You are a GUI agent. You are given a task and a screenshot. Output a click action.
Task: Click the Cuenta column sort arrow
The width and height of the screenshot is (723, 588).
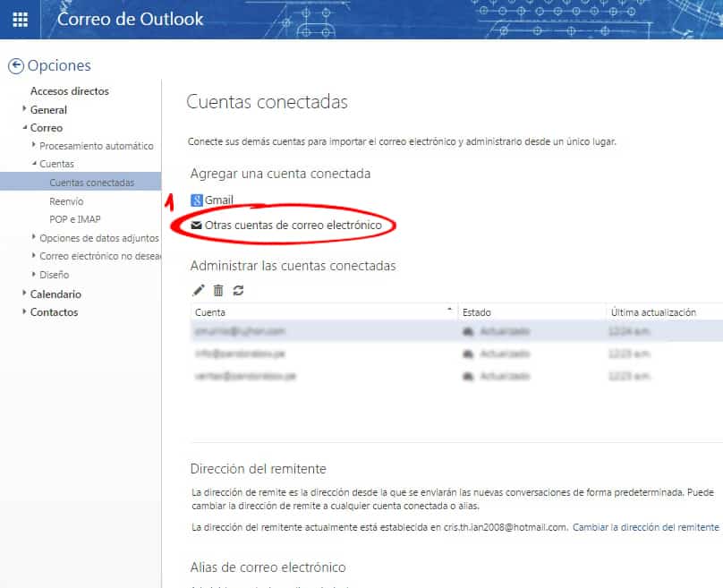[x=449, y=309]
